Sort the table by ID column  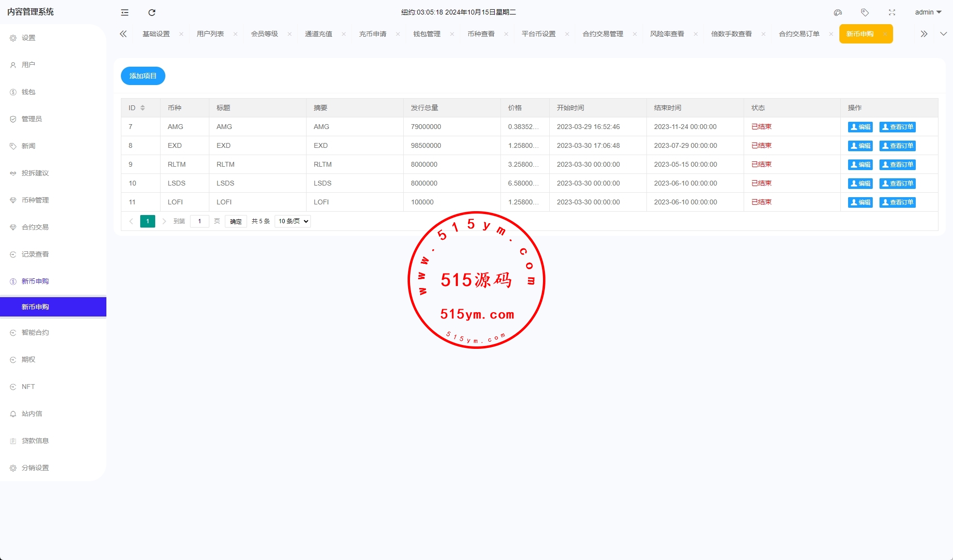pyautogui.click(x=143, y=108)
